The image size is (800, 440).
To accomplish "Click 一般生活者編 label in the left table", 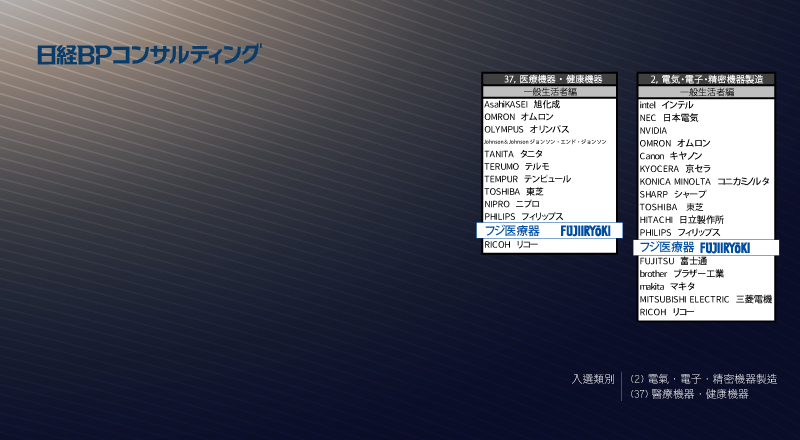I will (x=549, y=91).
